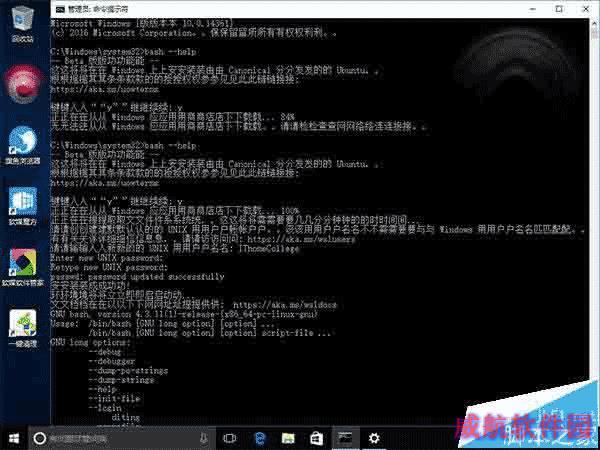Launch the blue browser taskbar icon
Screen dimensions: 600x450
point(260,438)
